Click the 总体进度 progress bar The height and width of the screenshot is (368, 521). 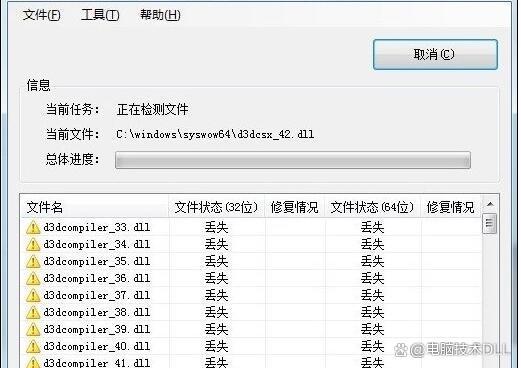(x=293, y=160)
